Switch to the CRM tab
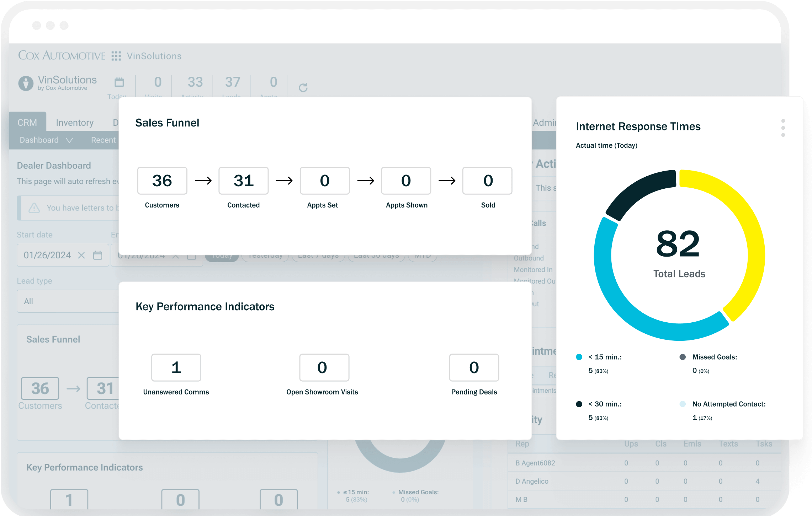This screenshot has height=516, width=812. [27, 123]
